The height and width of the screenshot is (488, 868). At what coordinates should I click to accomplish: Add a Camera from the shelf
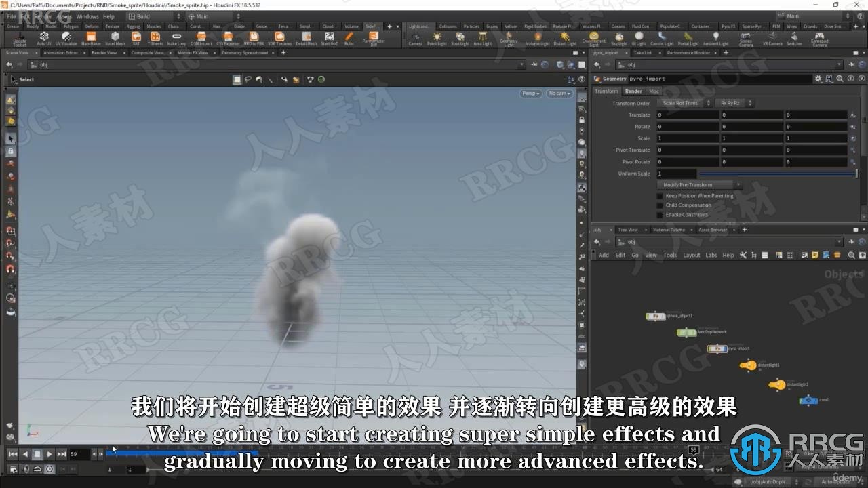tap(415, 39)
